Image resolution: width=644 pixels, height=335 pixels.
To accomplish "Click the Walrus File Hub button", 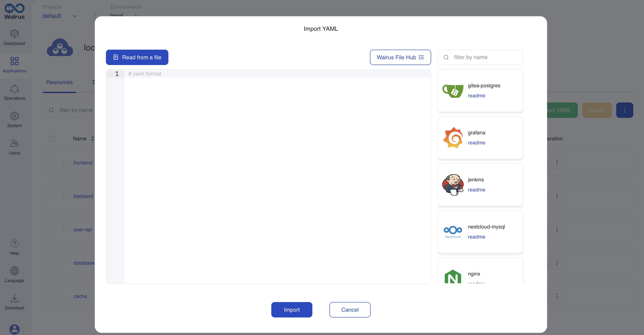I will click(x=400, y=57).
